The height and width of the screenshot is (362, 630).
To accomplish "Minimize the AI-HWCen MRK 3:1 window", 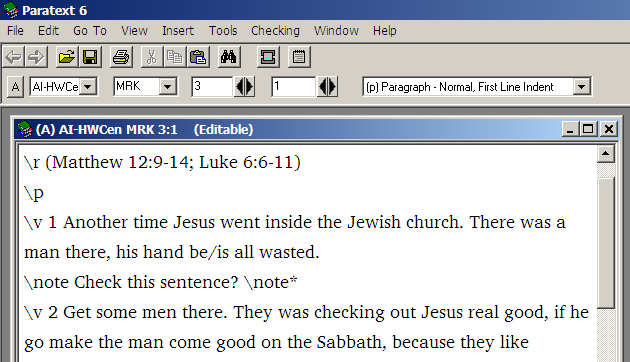I will tap(570, 129).
